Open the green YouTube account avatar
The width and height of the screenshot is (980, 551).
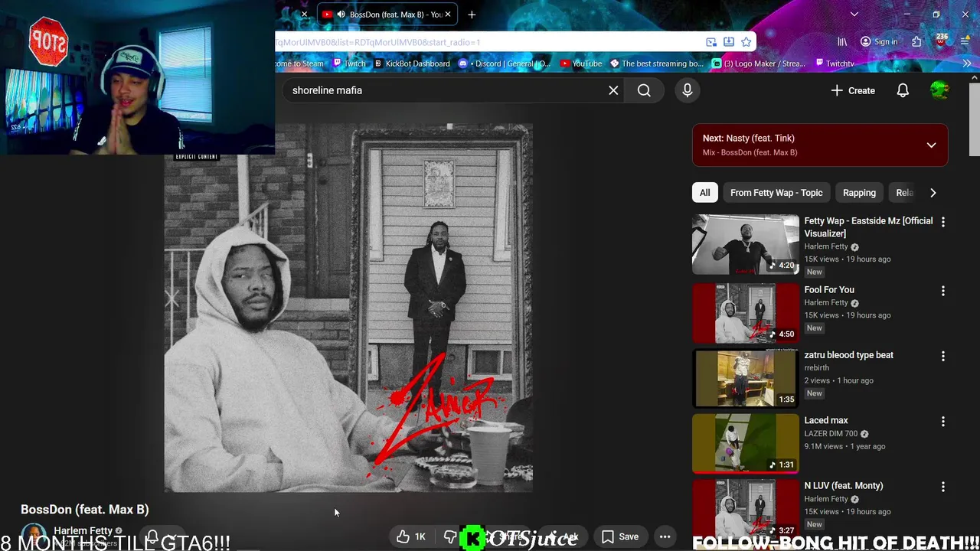tap(939, 90)
